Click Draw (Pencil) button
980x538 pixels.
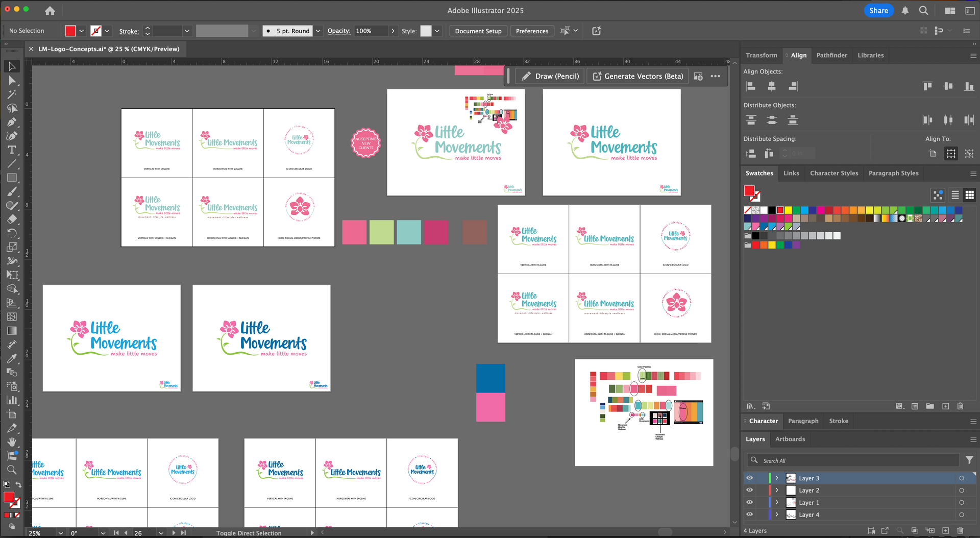(x=550, y=76)
